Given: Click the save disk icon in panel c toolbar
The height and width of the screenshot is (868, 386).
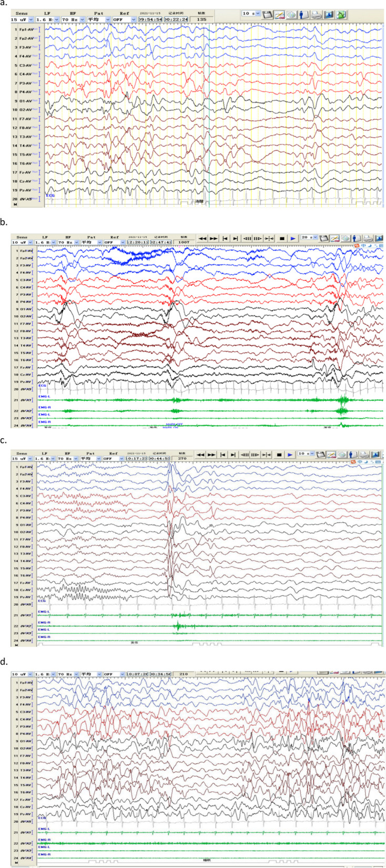Looking at the screenshot, I should point(320,454).
